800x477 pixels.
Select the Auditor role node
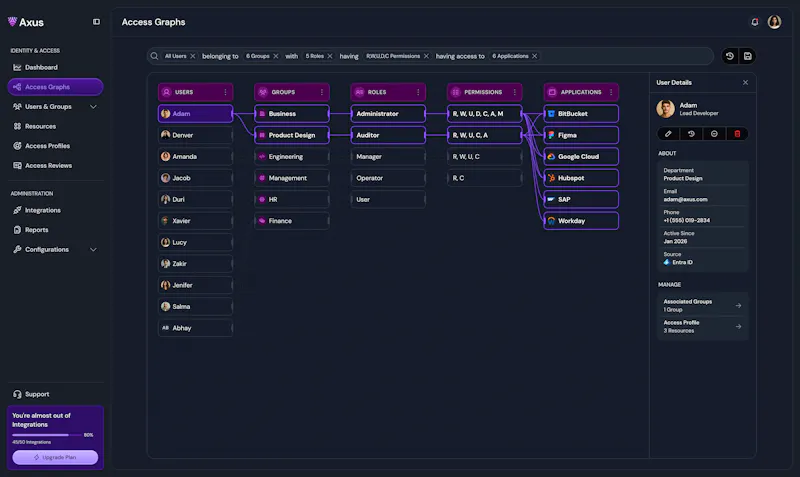388,135
